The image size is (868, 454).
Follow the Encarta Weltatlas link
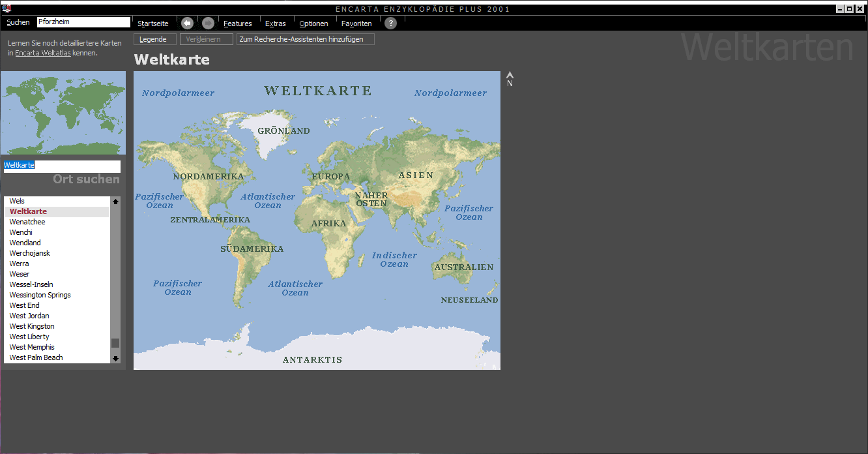tap(43, 53)
